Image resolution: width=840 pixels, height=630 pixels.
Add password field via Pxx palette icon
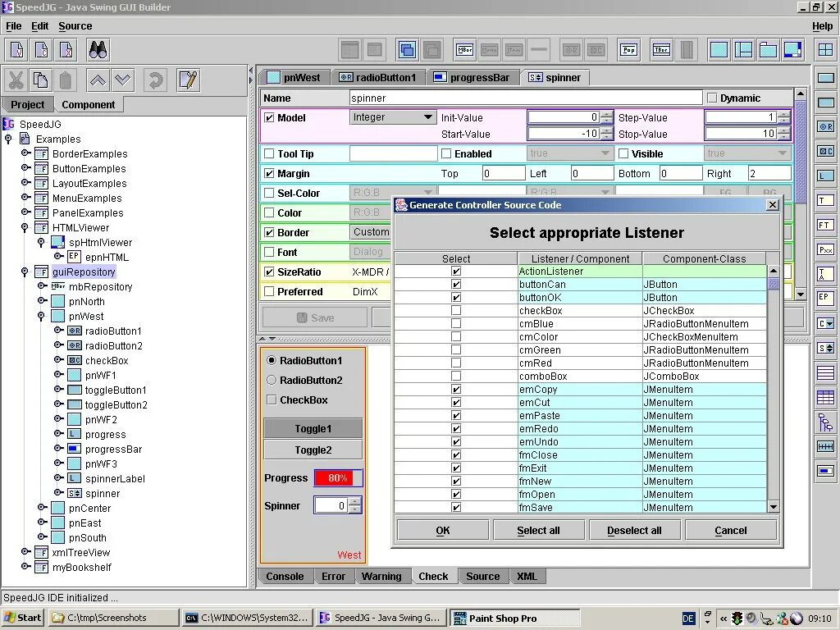[x=825, y=249]
